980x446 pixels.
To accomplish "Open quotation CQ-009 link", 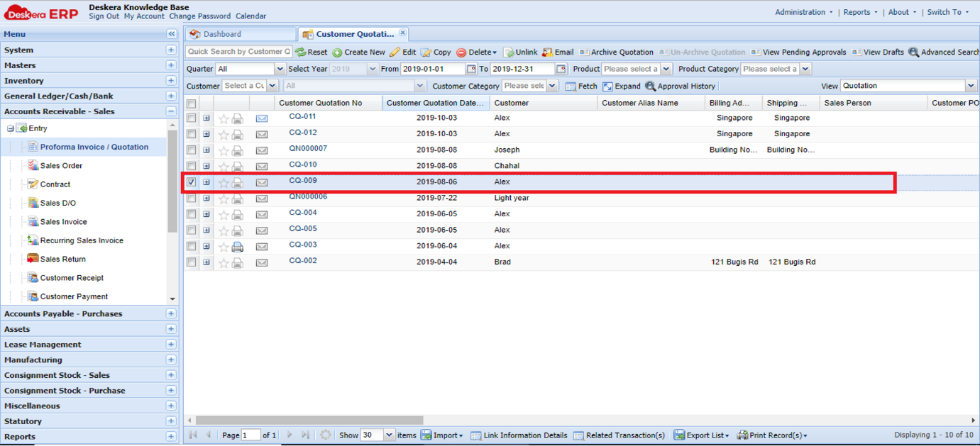I will pos(303,181).
